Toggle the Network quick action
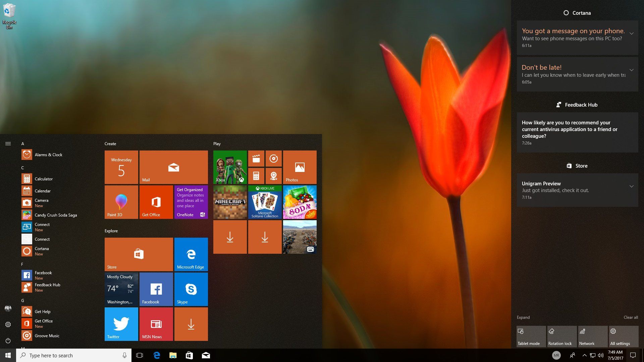This screenshot has width=644, height=362. [593, 337]
